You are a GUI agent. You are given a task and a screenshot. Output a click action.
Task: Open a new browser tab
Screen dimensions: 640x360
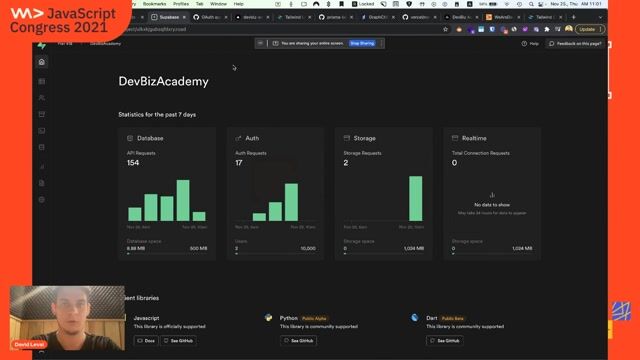(x=573, y=17)
